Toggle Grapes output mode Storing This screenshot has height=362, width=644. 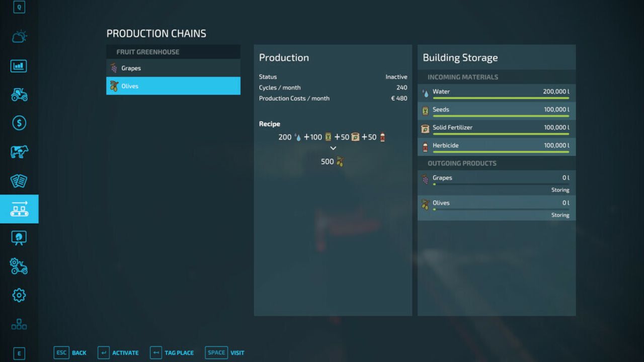tap(560, 190)
